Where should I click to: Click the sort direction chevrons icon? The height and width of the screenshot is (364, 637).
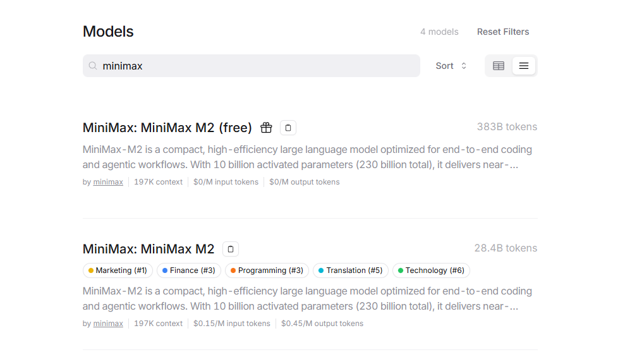[463, 65]
